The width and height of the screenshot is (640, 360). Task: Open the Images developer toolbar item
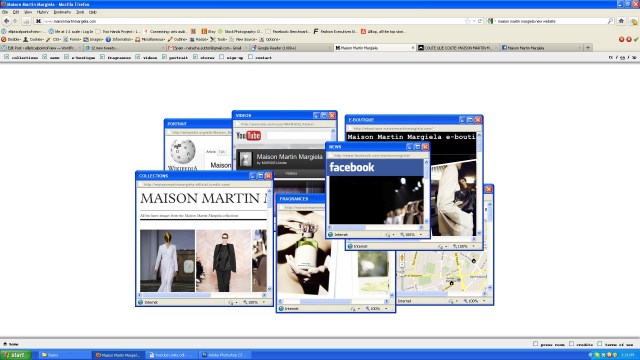pos(94,40)
